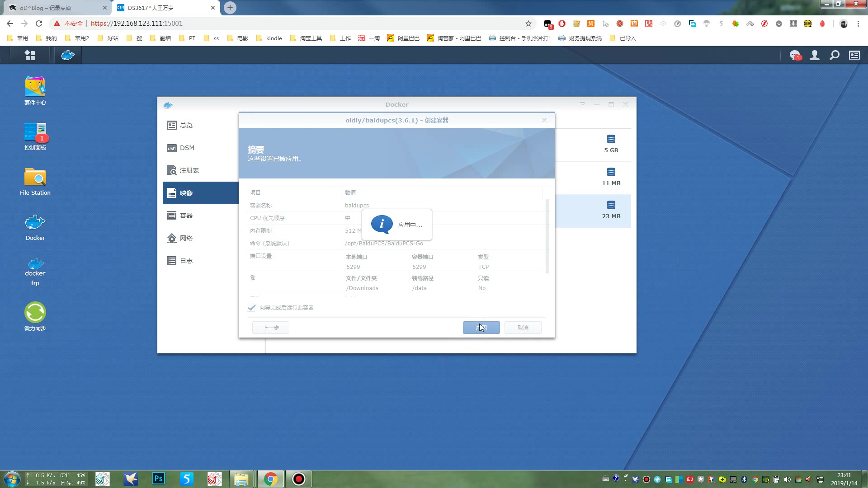This screenshot has width=868, height=488.
Task: Open the 日志 section in Docker sidebar
Action: tap(186, 261)
